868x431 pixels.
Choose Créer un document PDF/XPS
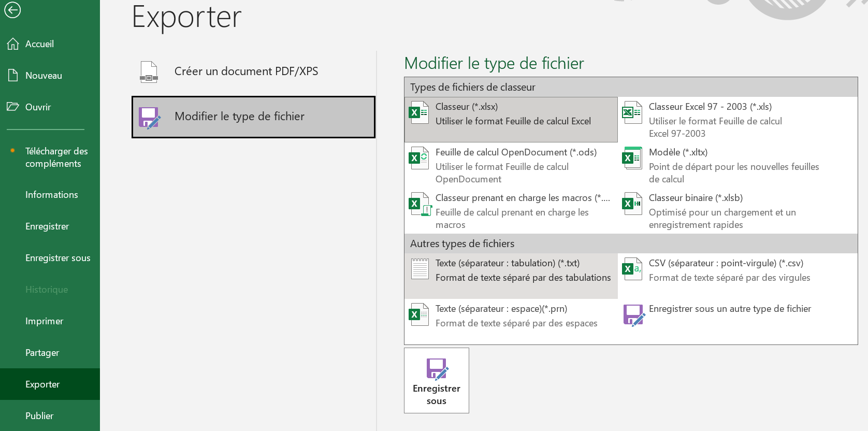[253, 71]
